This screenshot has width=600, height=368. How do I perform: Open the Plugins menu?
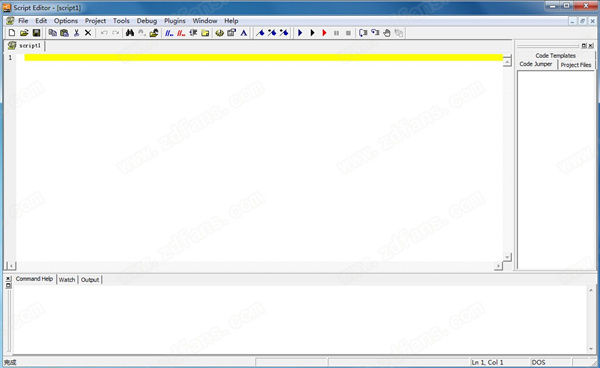174,21
